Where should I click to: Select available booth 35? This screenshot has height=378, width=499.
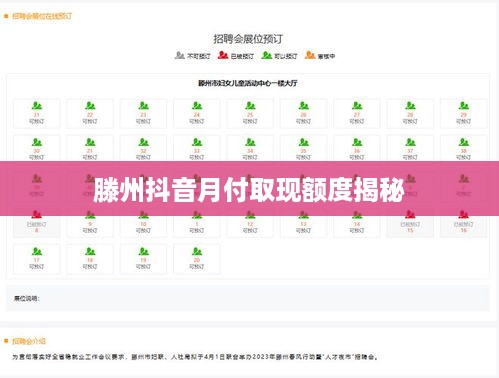pyautogui.click(x=303, y=149)
